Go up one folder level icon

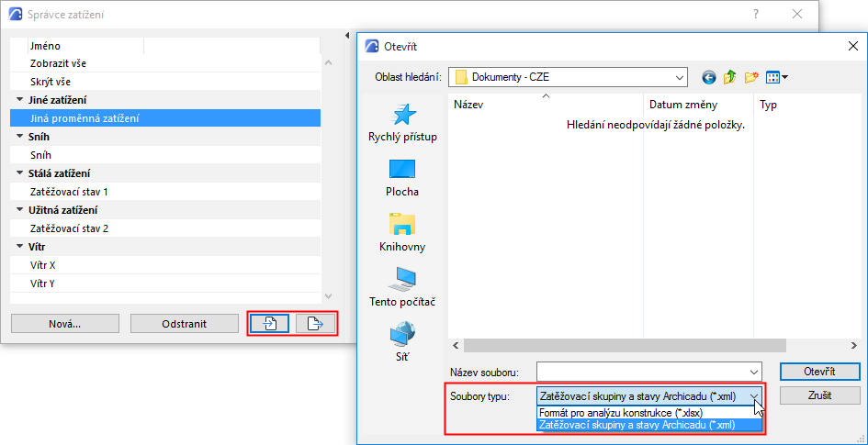click(729, 77)
